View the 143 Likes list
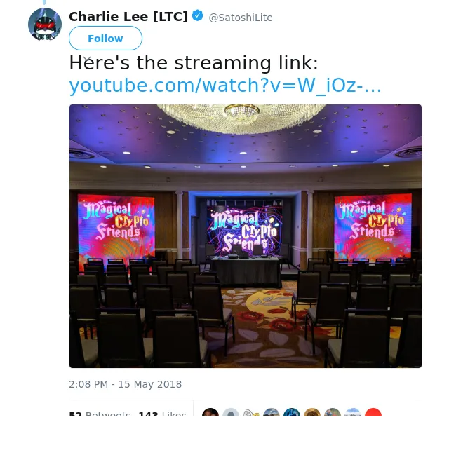This screenshot has width=449, height=476. point(162,413)
